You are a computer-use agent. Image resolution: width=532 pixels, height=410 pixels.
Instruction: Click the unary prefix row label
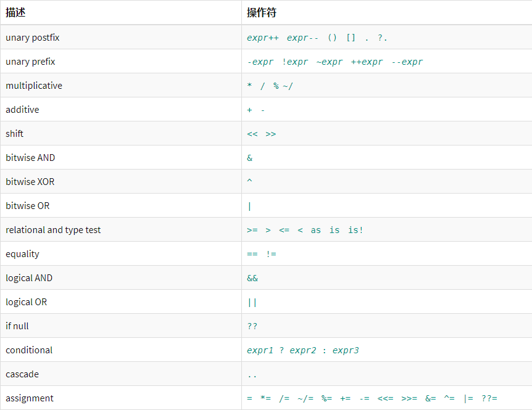click(30, 62)
